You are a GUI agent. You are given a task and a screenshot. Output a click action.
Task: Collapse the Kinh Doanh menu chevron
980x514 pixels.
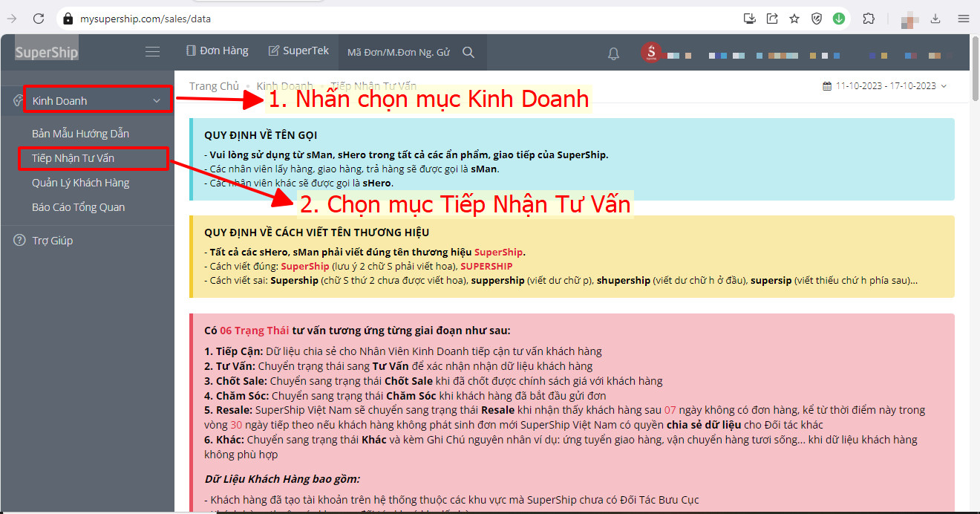tap(157, 100)
